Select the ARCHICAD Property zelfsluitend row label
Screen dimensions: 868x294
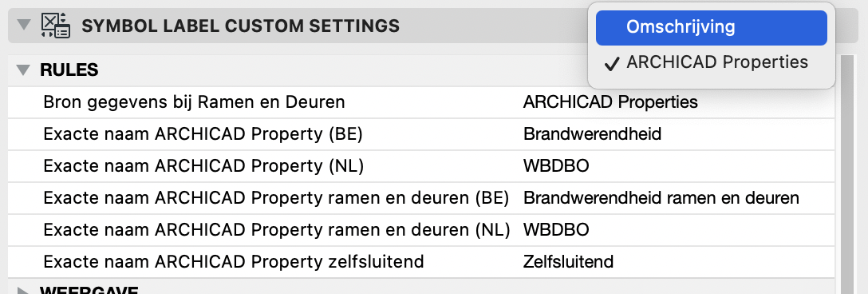point(234,262)
